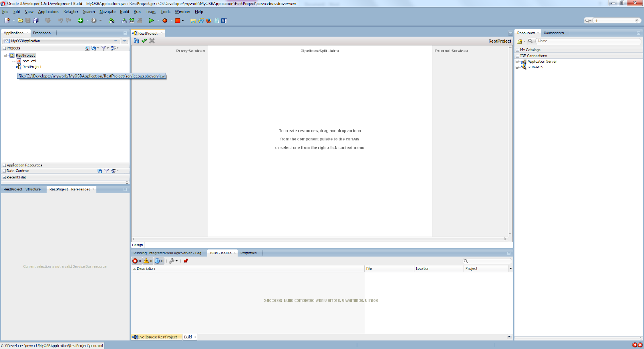Open file using the folder toolbar icon
Viewport: 644px width, 349px height.
point(20,20)
